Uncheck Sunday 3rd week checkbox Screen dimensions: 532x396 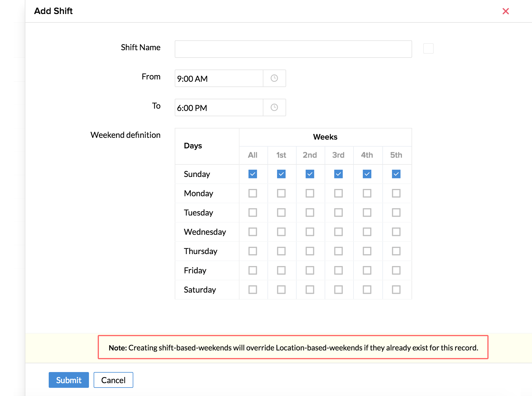(338, 174)
